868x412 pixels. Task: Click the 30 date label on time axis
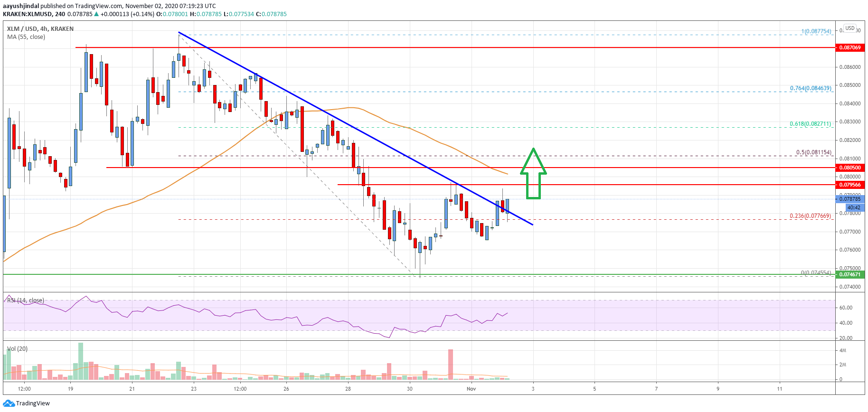click(x=410, y=389)
